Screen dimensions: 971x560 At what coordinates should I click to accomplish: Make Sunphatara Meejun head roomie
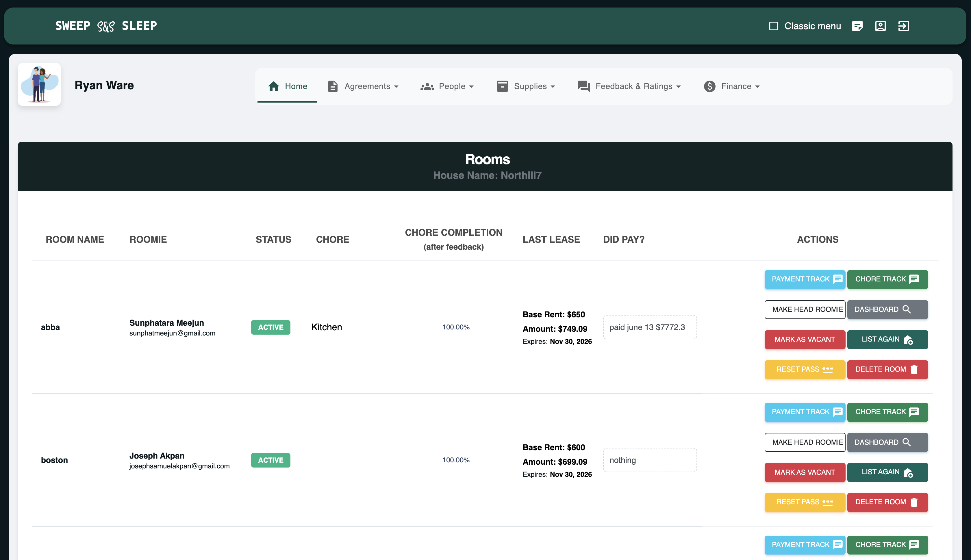805,309
